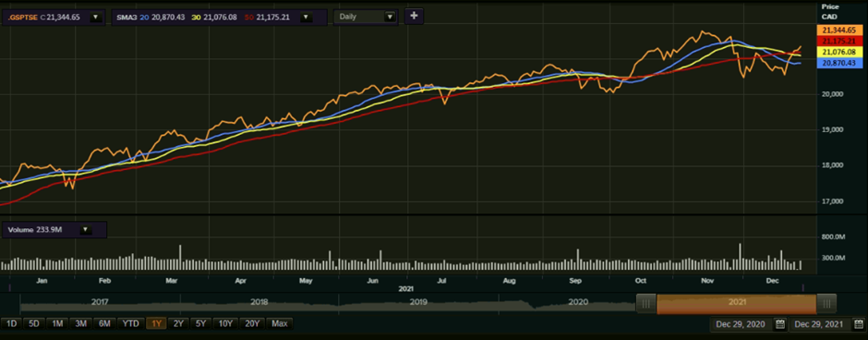The image size is (868, 340).
Task: Select the 10Y range button
Action: 225,323
